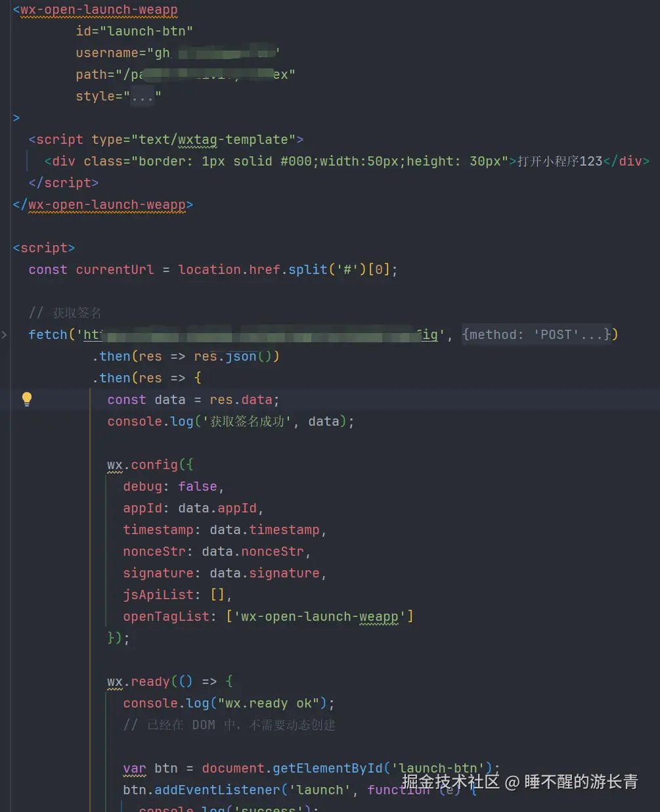Click the // 获取签名 comment line
Screen dimensions: 660x812
pyautogui.click(x=65, y=313)
